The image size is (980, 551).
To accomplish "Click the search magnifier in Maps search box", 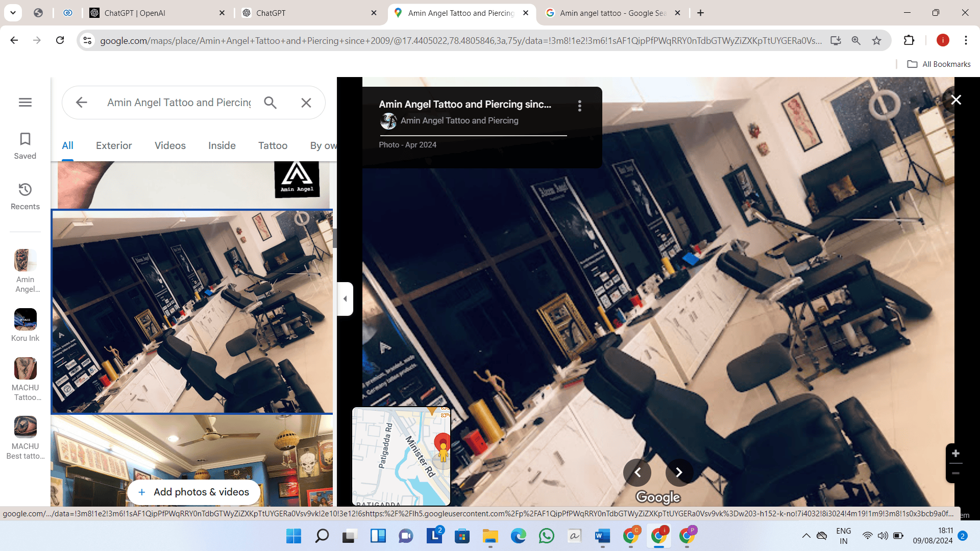I will pos(270,103).
